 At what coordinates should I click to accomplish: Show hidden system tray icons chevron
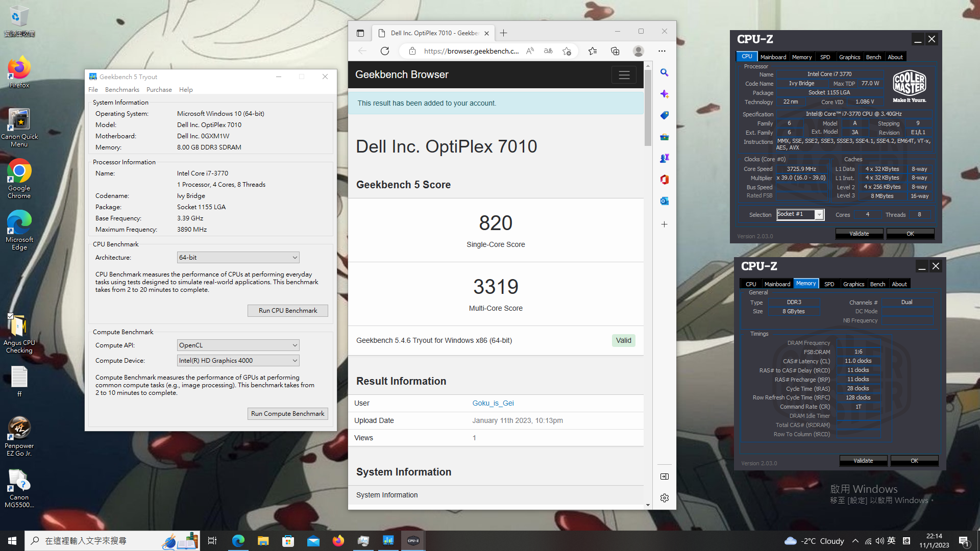pyautogui.click(x=855, y=541)
